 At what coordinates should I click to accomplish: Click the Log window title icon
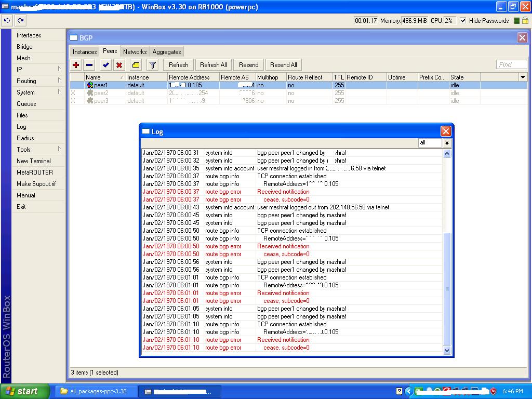pos(146,131)
